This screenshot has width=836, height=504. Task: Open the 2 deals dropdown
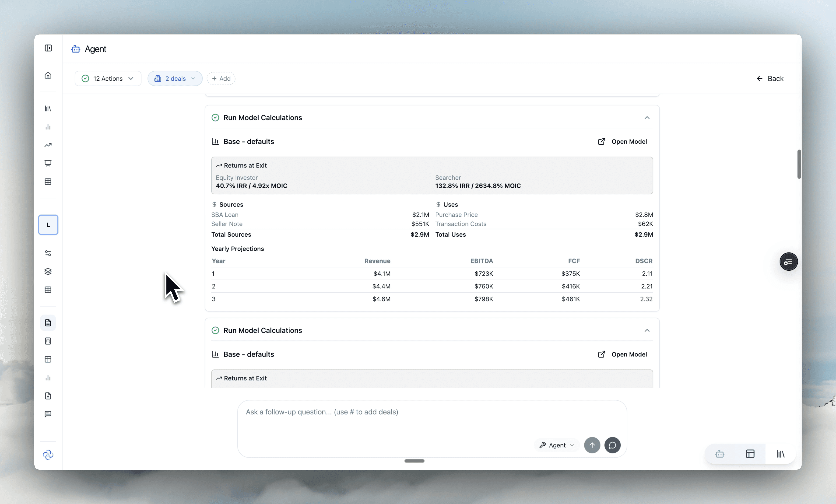(x=175, y=78)
